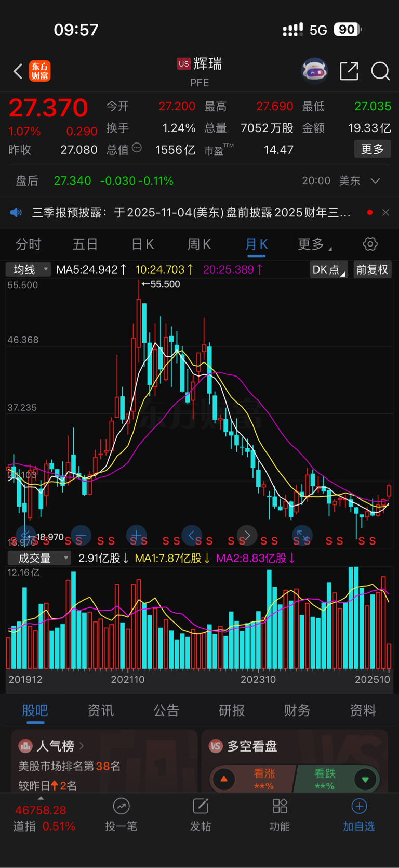Screen dimensions: 399x868
Task: Tap the 总量 7052万股 value
Action: tap(267, 128)
